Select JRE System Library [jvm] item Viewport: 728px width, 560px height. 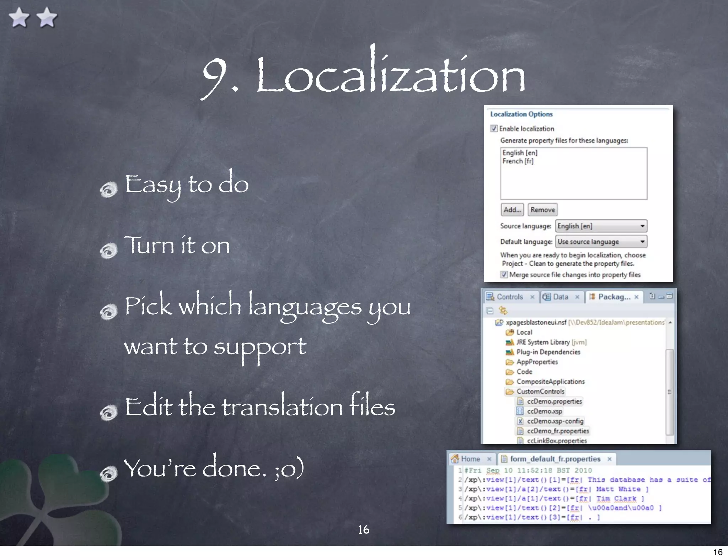552,342
